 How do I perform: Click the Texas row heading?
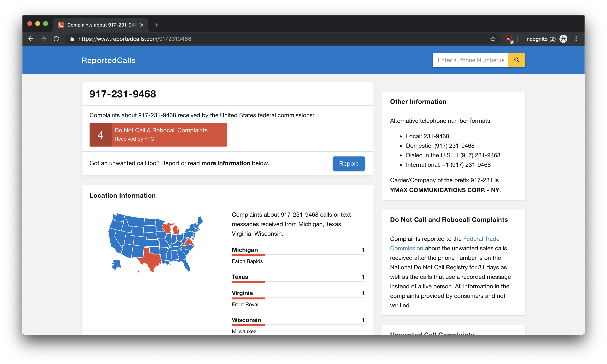coord(240,277)
